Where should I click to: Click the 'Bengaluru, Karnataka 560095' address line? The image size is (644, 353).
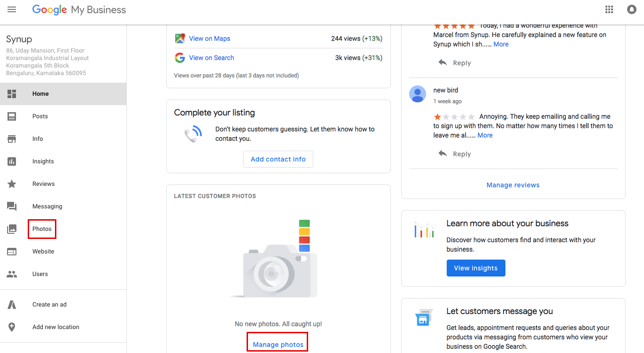(46, 73)
